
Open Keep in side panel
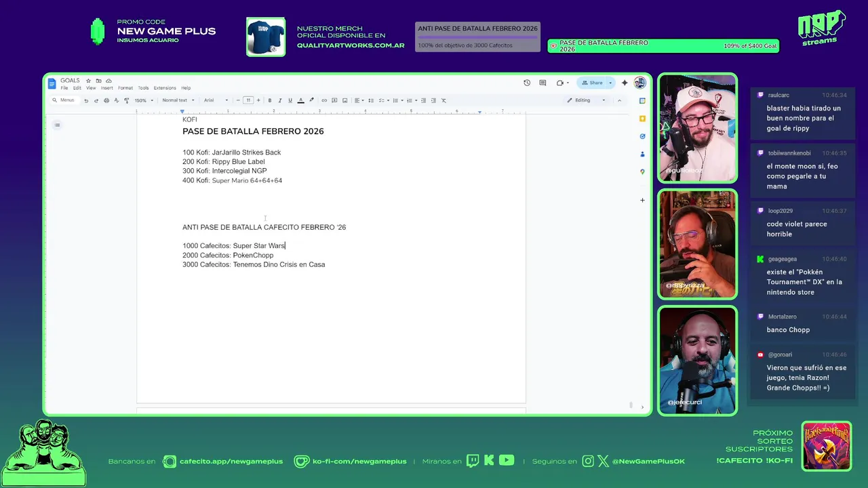coord(642,119)
